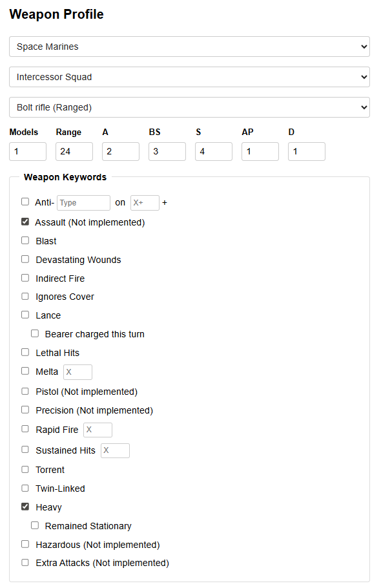The image size is (381, 588).
Task: Uncheck the Assault keyword checkbox
Action: (x=25, y=222)
